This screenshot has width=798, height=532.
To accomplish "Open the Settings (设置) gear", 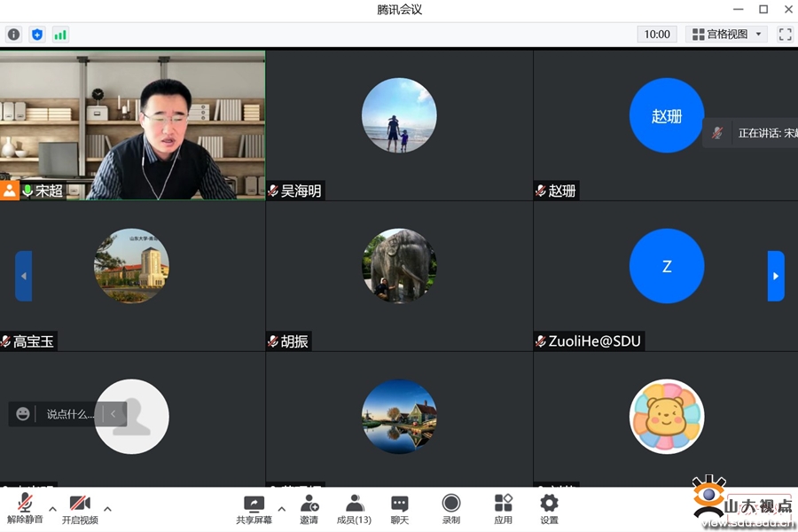I will click(549, 509).
